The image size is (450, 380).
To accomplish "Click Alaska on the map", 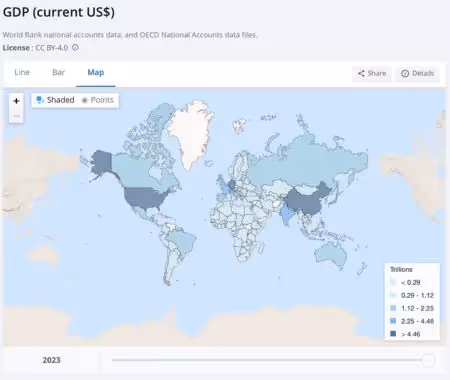I will tap(102, 162).
